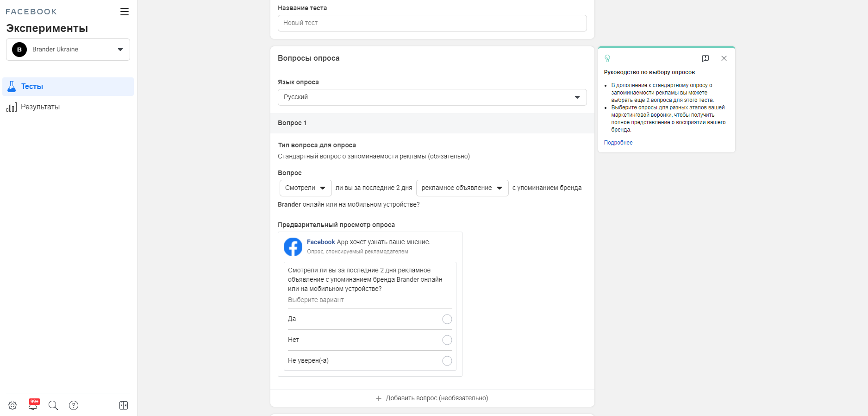Open the settings gear in the sidebar footer

click(x=12, y=405)
